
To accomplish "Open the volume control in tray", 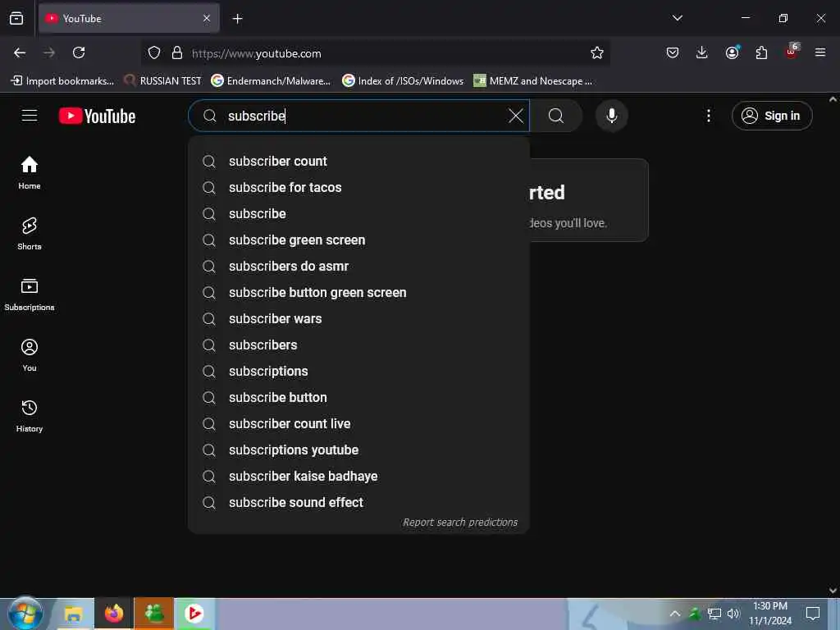I will pos(733,614).
